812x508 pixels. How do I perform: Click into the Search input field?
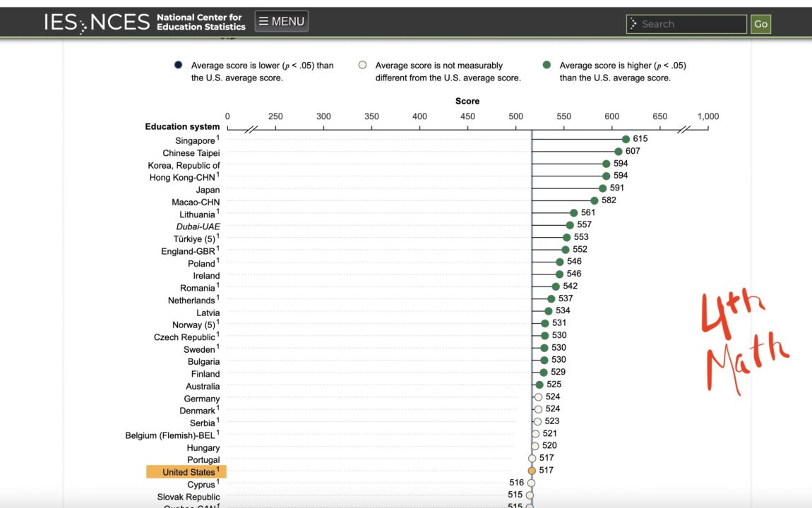point(691,24)
